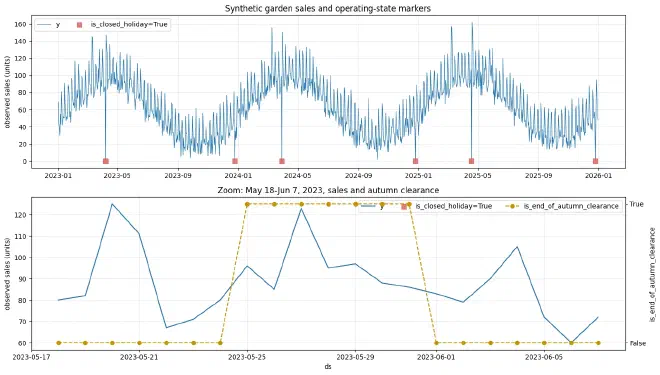Click the "2023-09" x-axis tick label
Viewport: 660px width, 375px height.
click(178, 176)
